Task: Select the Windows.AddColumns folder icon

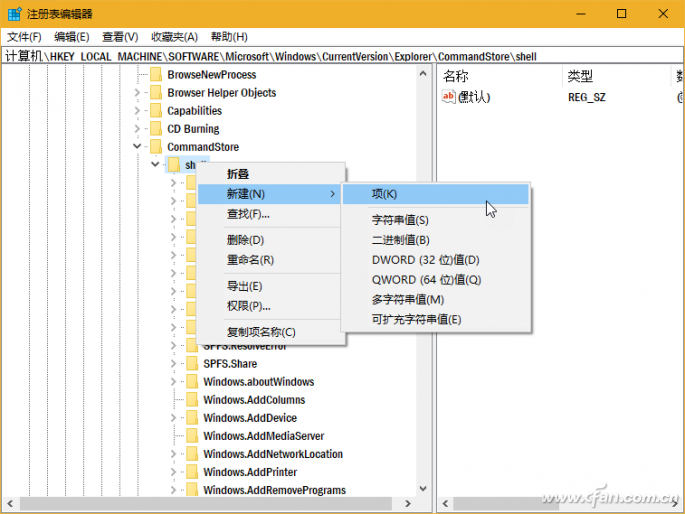Action: tap(192, 400)
